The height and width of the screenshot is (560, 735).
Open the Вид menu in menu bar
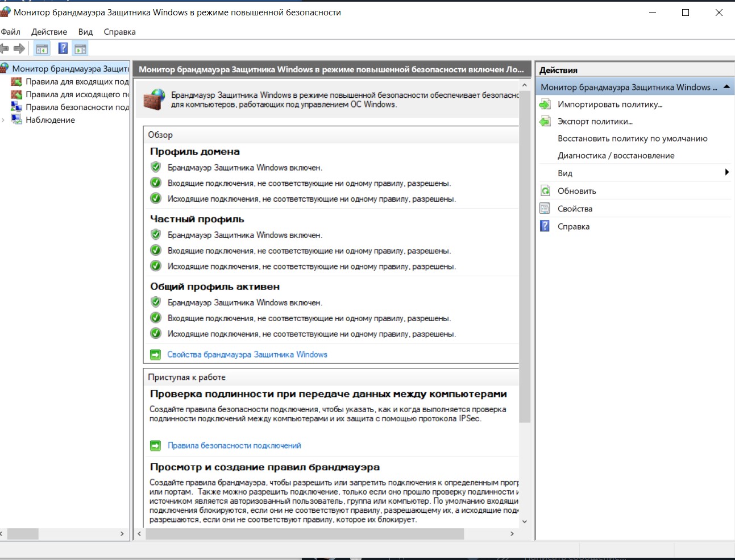pyautogui.click(x=85, y=32)
